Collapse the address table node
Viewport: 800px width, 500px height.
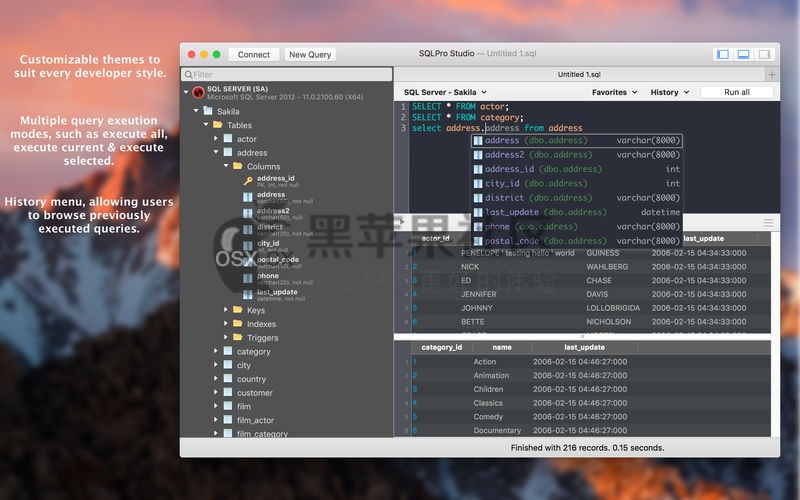216,152
